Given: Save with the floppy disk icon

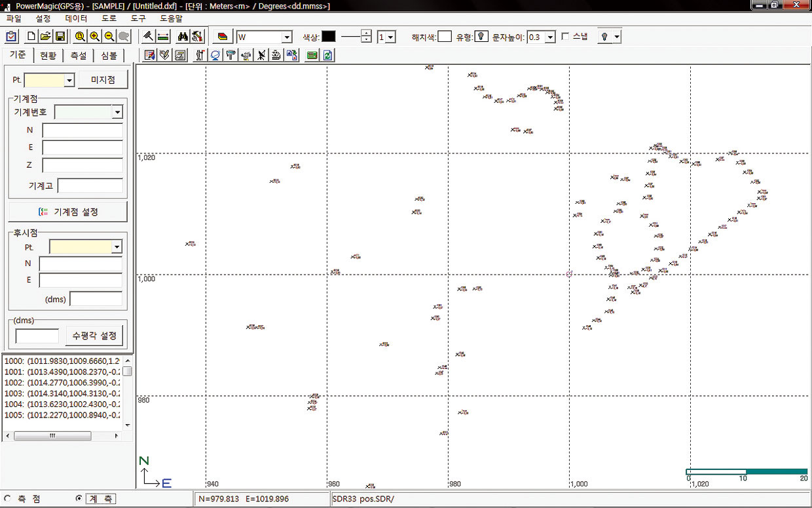Looking at the screenshot, I should [60, 37].
